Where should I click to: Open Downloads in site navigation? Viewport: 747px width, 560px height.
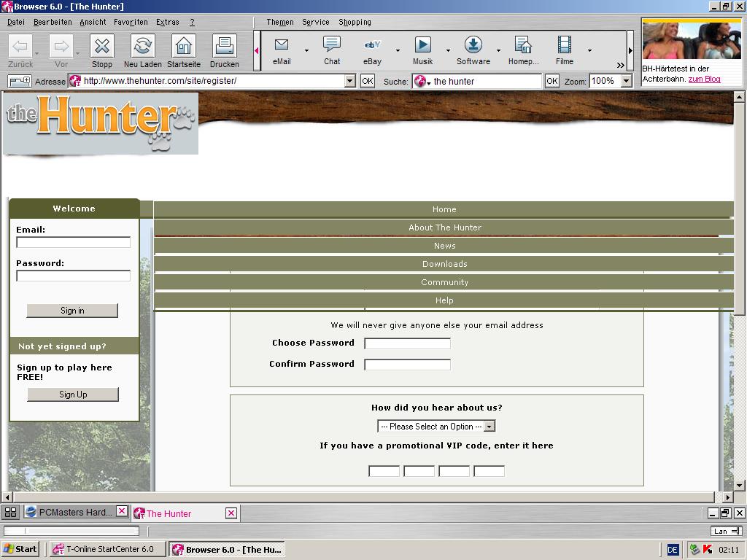pos(444,264)
